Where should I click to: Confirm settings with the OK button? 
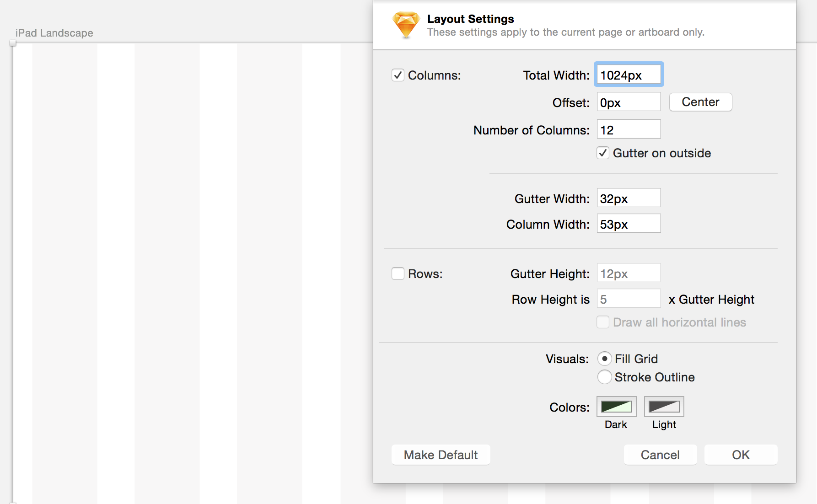tap(741, 455)
